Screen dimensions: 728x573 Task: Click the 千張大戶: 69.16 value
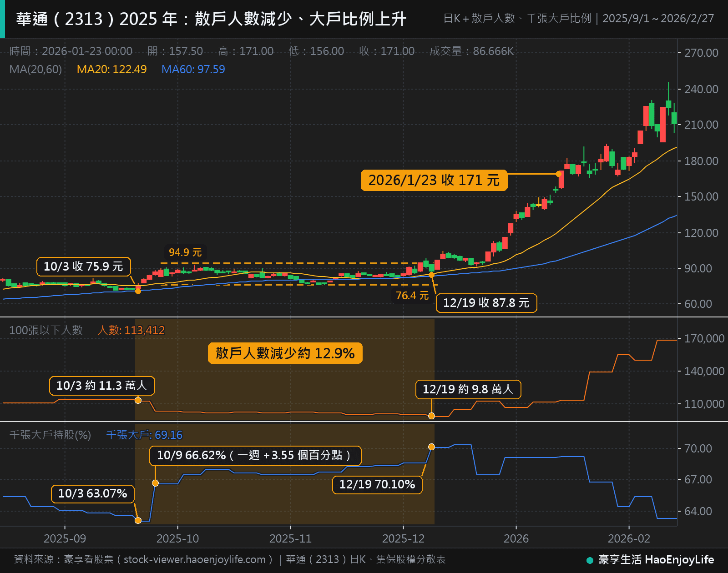pos(144,435)
